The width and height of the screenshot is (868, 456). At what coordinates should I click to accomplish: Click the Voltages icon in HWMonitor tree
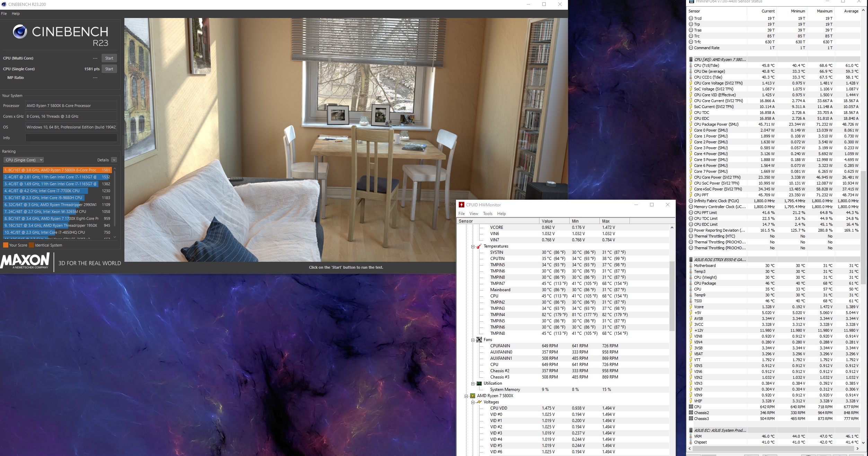point(479,402)
